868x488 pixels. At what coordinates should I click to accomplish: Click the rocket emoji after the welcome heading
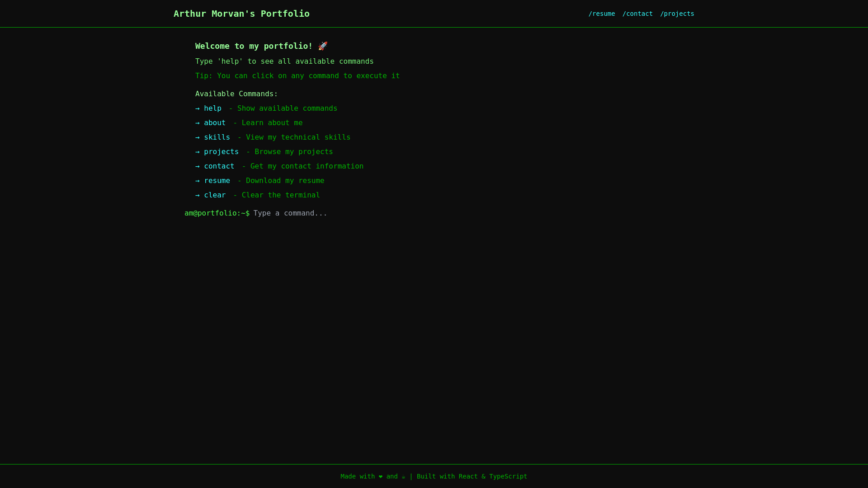pos(323,46)
